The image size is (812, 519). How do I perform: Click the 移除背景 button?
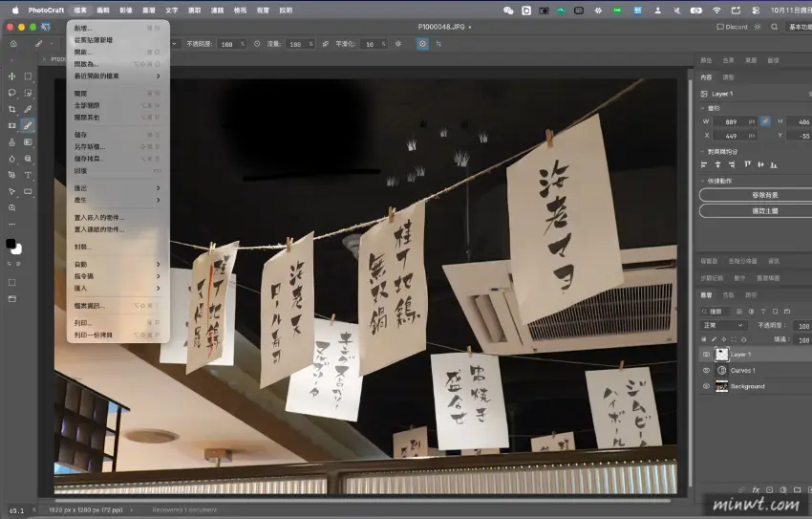tap(756, 195)
